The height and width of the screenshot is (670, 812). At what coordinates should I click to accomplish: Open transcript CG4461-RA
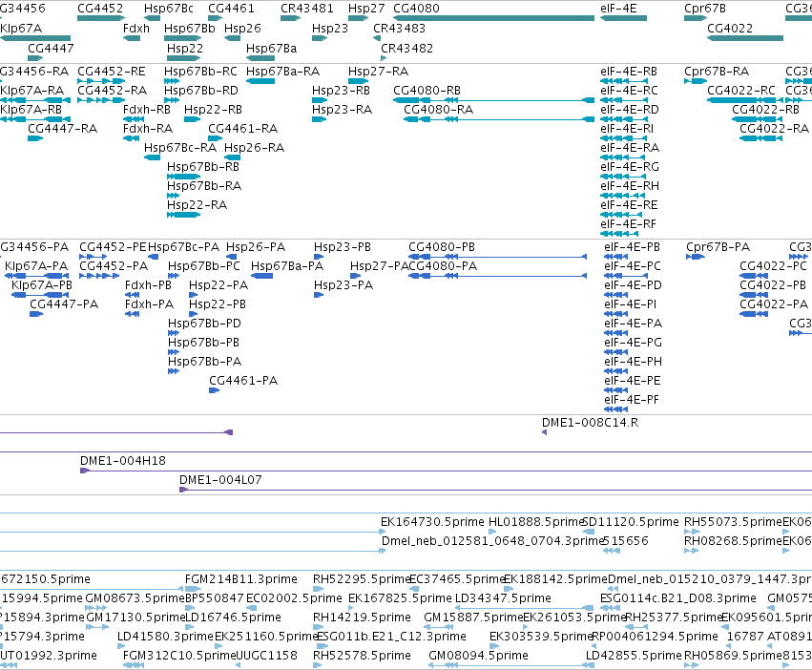coord(243,129)
